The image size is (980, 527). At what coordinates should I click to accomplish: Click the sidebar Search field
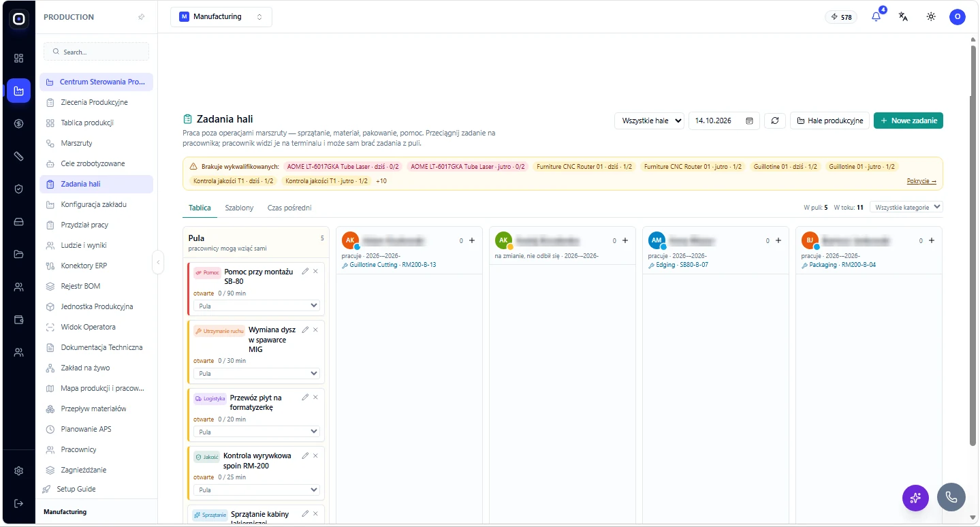pos(96,52)
